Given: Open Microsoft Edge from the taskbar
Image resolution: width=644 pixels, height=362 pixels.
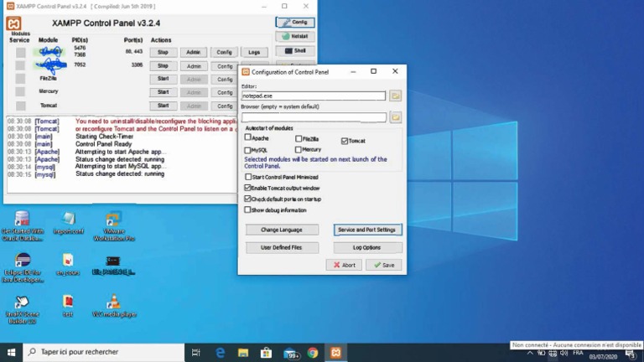Looking at the screenshot, I should (221, 353).
